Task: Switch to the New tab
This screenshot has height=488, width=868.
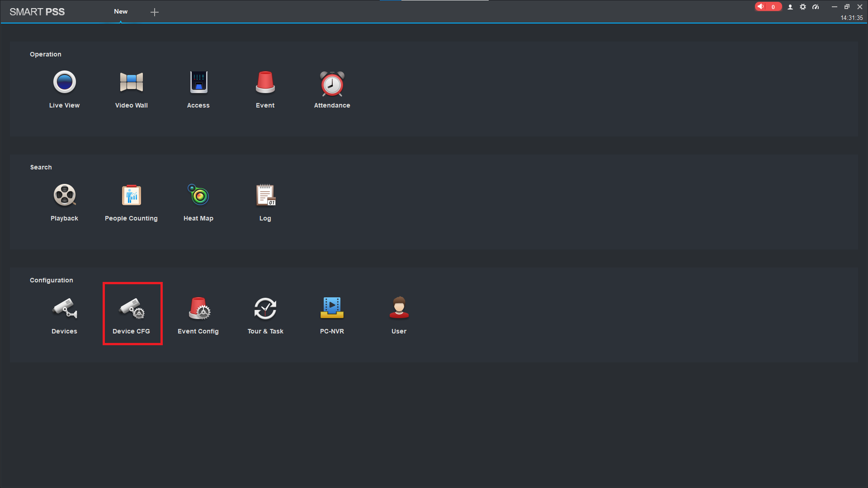Action: [x=121, y=12]
